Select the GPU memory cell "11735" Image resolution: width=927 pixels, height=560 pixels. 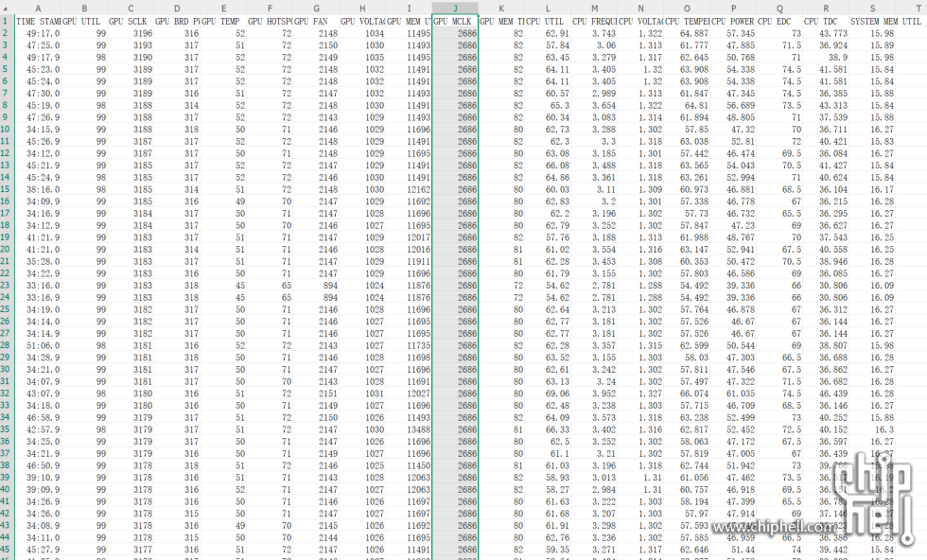(409, 345)
